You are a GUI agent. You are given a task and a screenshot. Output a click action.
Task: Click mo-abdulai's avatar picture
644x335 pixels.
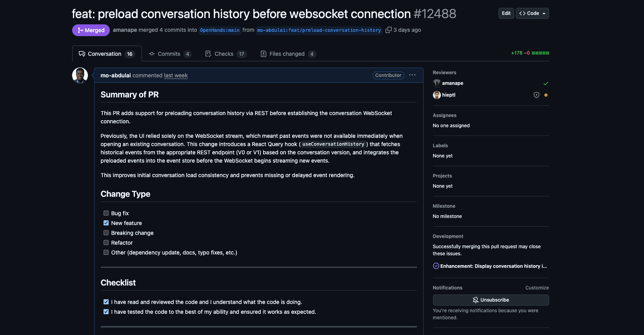tap(80, 75)
